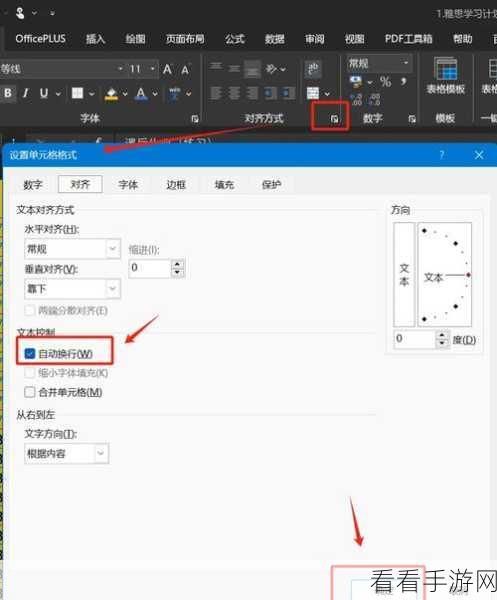
Task: Switch to the 数字 tab in dialog
Action: (33, 185)
